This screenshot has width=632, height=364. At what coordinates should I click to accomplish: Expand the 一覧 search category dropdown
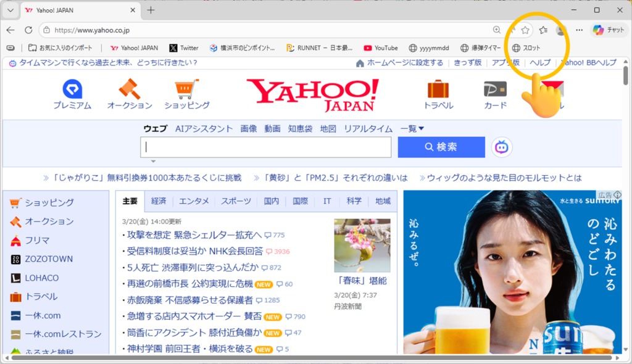click(412, 128)
